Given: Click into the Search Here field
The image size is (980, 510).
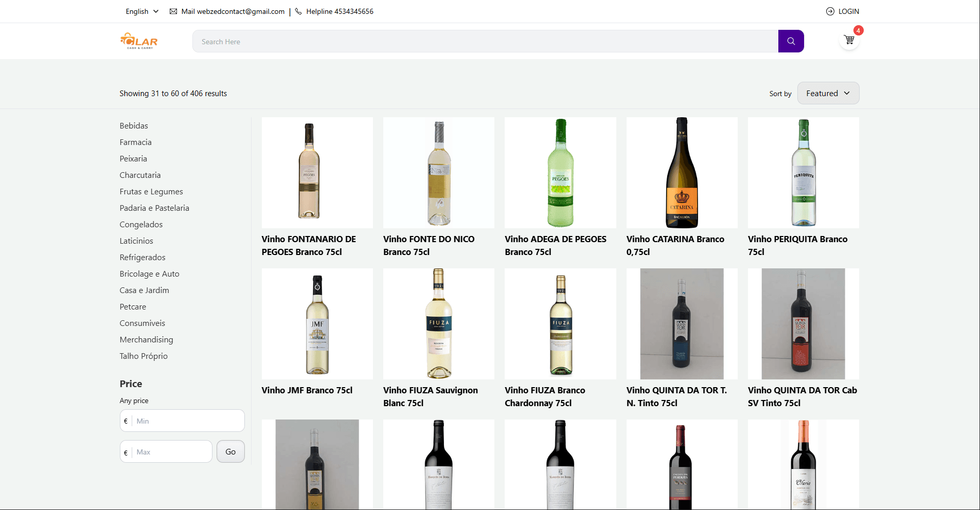Looking at the screenshot, I should (484, 42).
